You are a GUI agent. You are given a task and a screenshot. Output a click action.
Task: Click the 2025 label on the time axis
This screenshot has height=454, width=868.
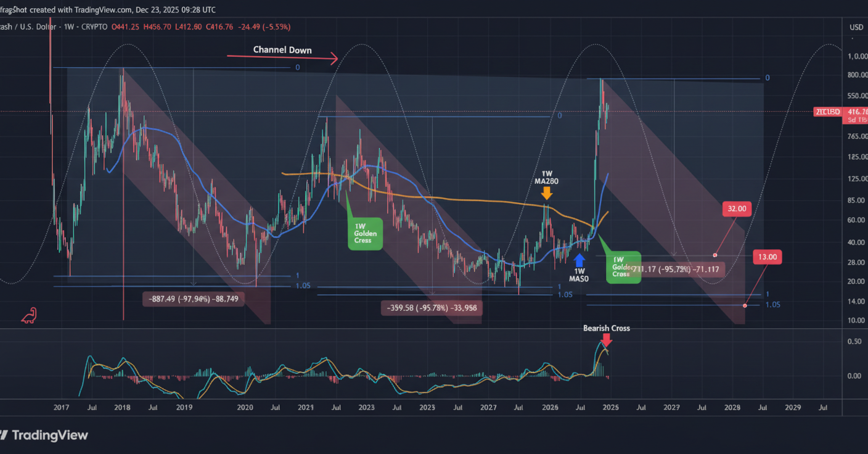610,407
